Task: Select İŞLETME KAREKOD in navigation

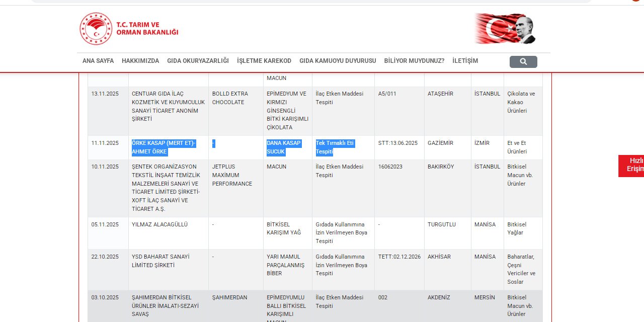Action: [x=264, y=61]
